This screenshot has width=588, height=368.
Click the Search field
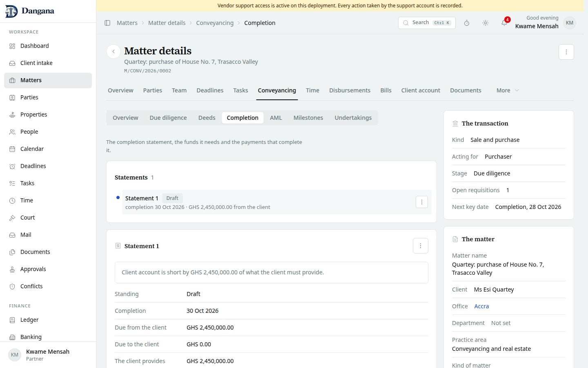427,23
